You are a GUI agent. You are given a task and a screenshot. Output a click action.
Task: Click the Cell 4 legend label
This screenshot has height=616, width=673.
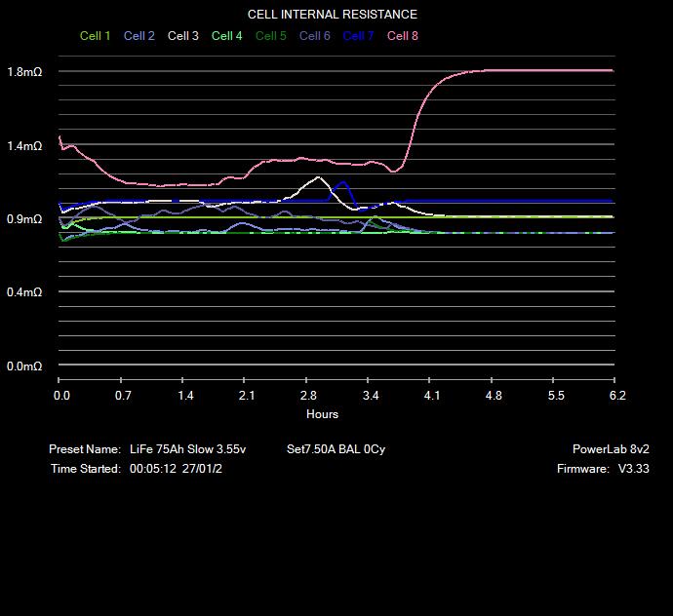pyautogui.click(x=226, y=36)
